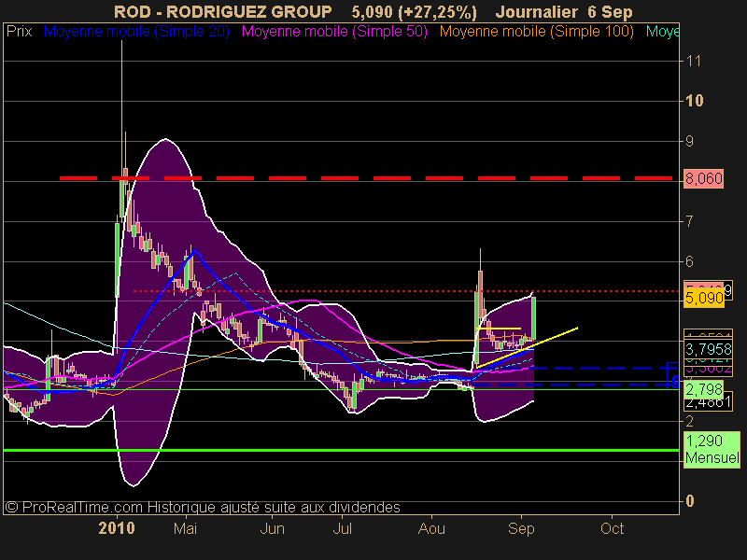Click the 'Mai' month axis label
This screenshot has height=560, width=747.
(x=185, y=528)
